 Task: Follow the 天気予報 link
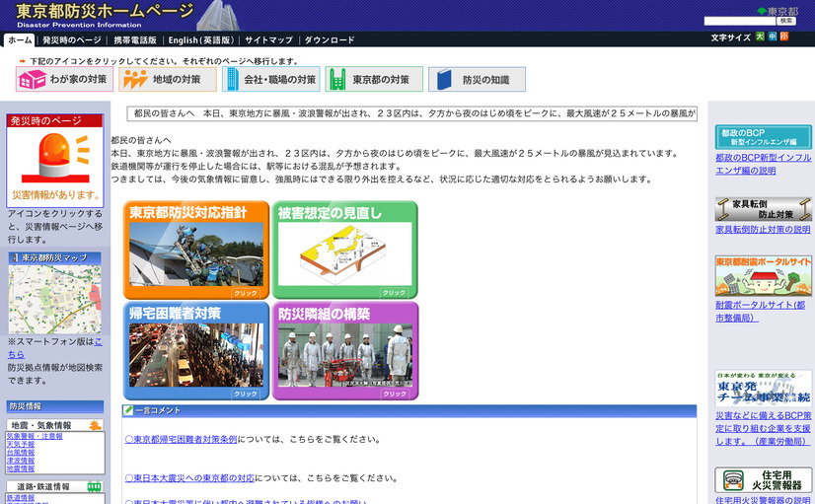(x=21, y=445)
